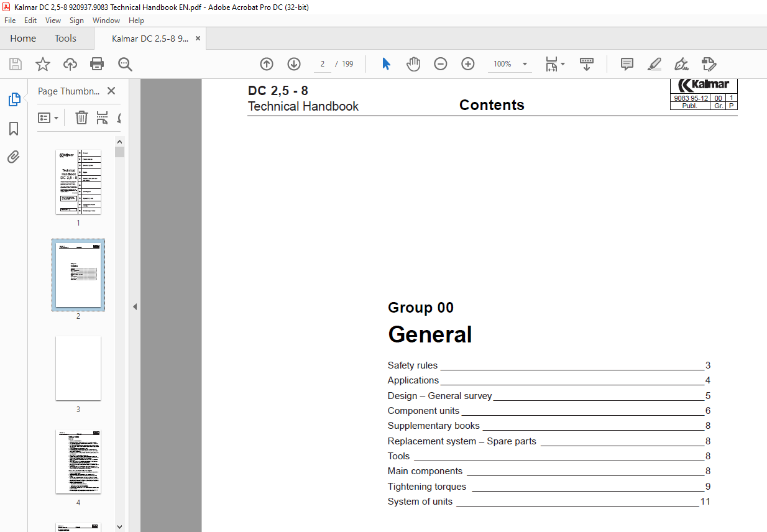The width and height of the screenshot is (767, 532).
Task: Open the Attachments paperclip panel
Action: (14, 157)
